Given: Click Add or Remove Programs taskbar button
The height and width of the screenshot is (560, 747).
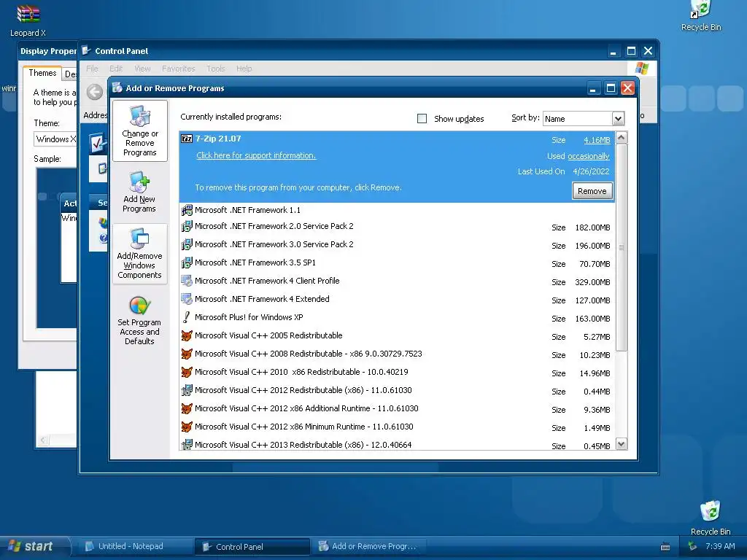Looking at the screenshot, I should click(370, 546).
